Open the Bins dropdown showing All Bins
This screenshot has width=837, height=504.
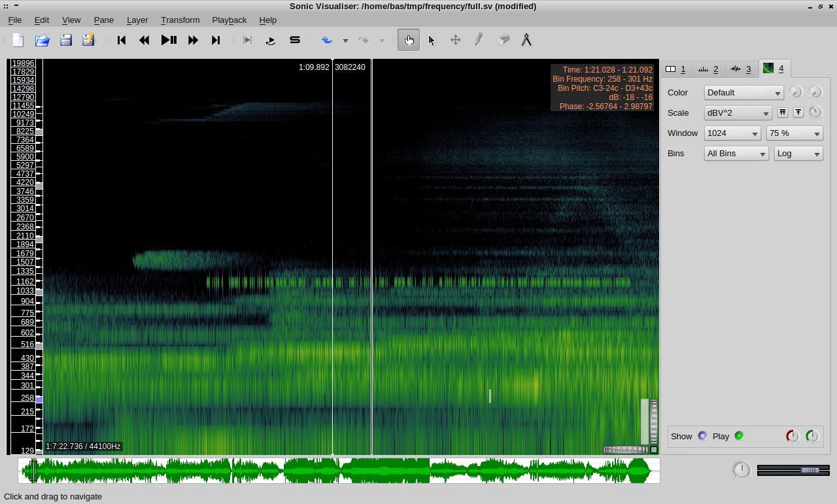[x=736, y=154]
